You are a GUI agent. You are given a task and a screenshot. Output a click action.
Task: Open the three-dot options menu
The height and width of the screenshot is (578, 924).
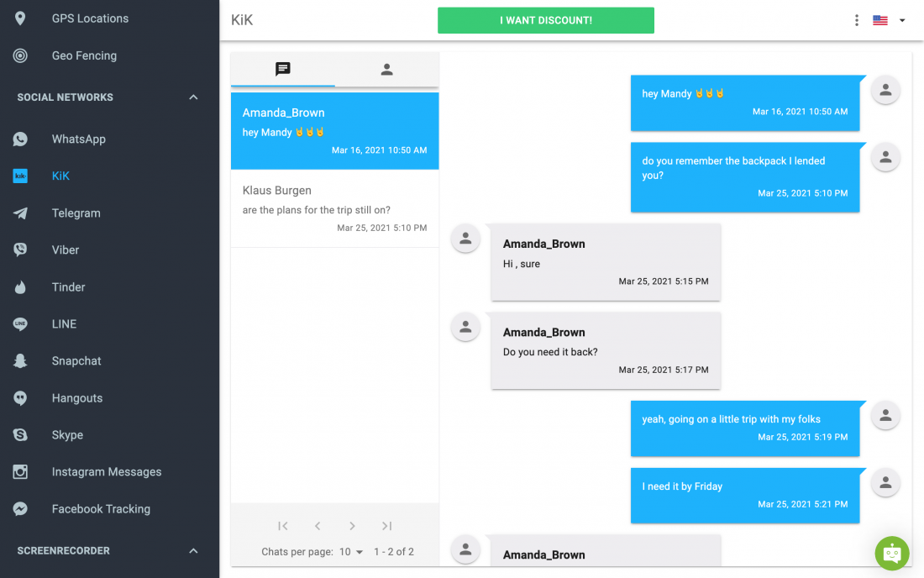point(856,20)
